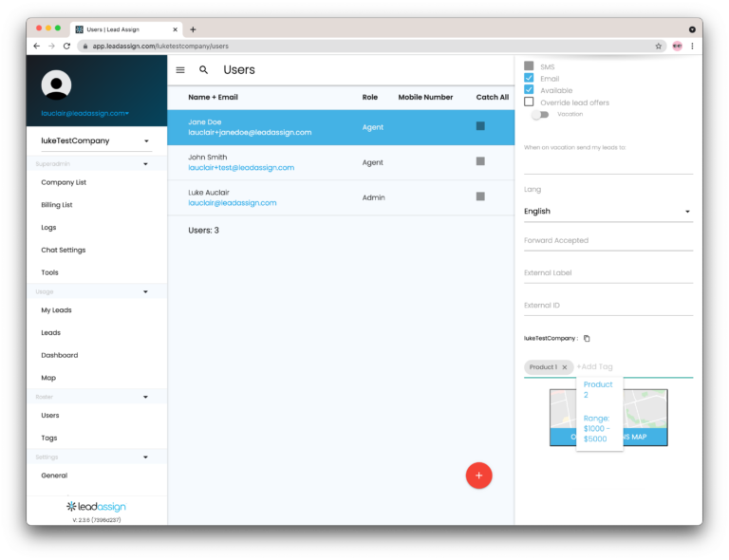Click the site lock icon
The height and width of the screenshot is (560, 729).
pos(85,46)
